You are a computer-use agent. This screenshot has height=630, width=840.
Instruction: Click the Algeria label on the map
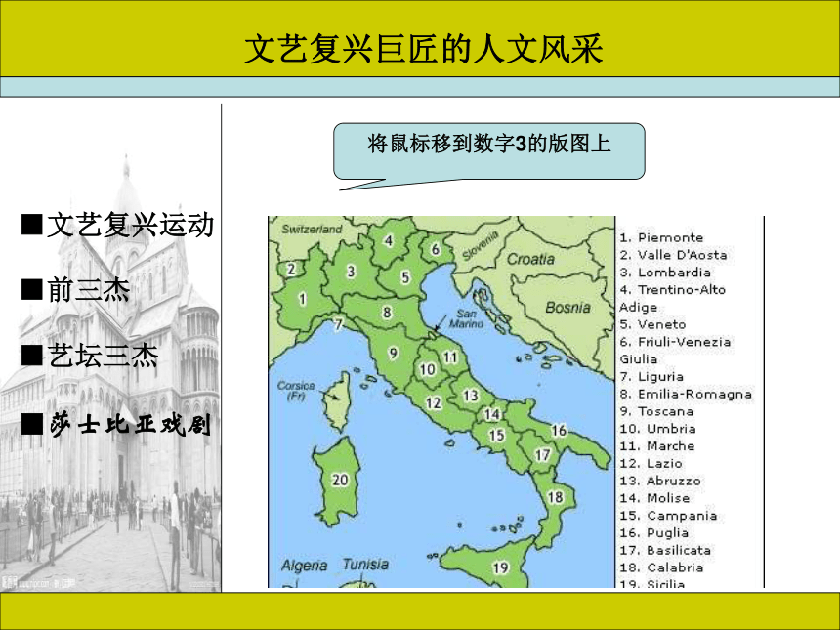coord(305,566)
